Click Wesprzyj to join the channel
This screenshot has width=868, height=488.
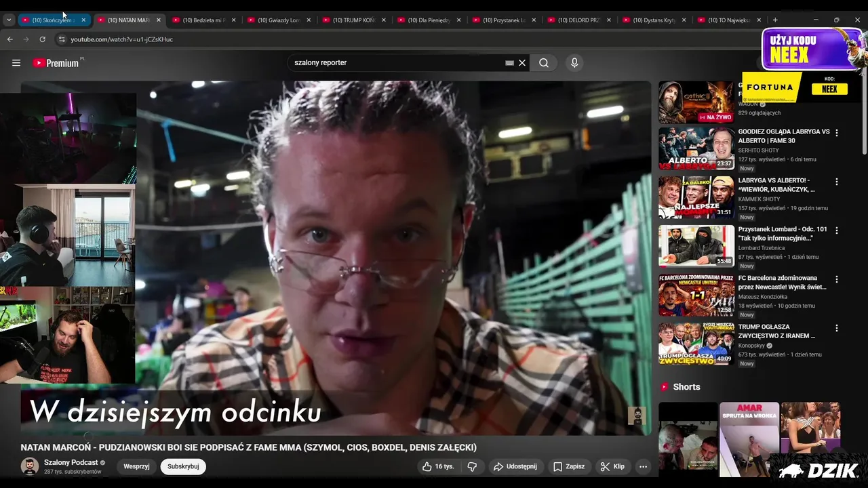pyautogui.click(x=136, y=466)
